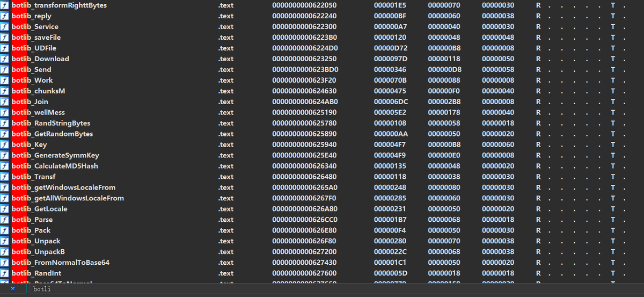Choose the botlib_GenerateSymmKey function name
Viewport: 644px width, 297px height.
(55, 155)
